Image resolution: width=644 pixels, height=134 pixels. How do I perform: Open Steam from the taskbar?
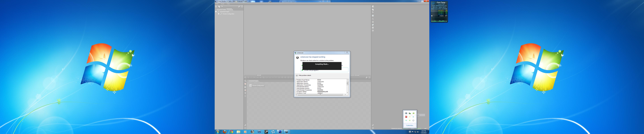click(266, 132)
